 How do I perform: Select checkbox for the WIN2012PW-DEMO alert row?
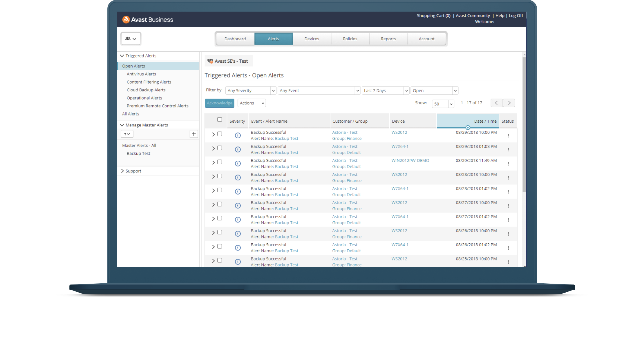click(220, 162)
